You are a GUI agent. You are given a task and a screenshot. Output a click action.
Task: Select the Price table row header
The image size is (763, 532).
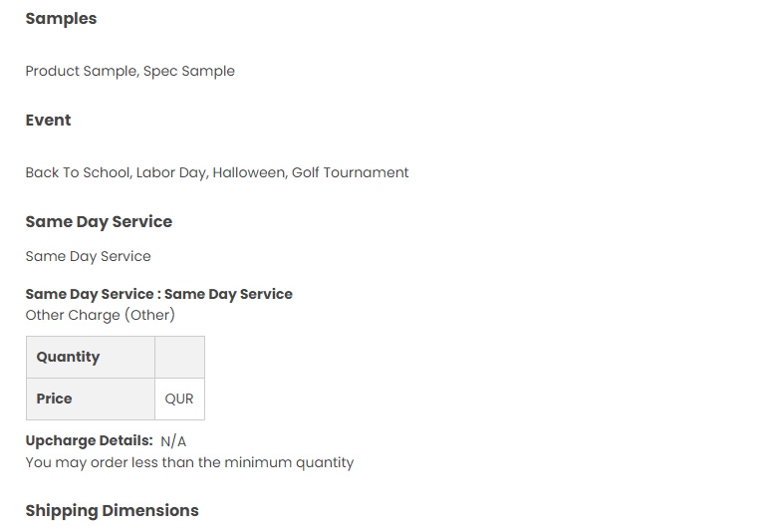click(90, 399)
